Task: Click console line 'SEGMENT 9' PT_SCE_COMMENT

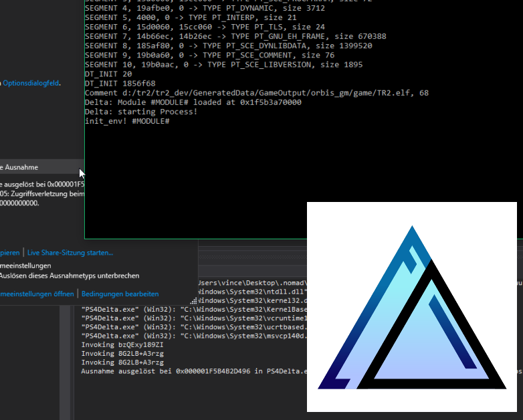Action: tap(209, 55)
